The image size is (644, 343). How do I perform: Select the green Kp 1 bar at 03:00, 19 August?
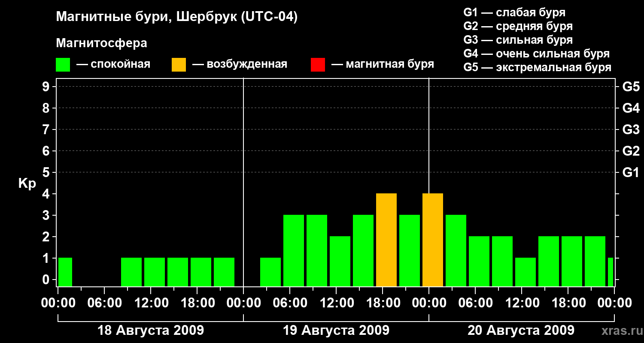pos(270,272)
